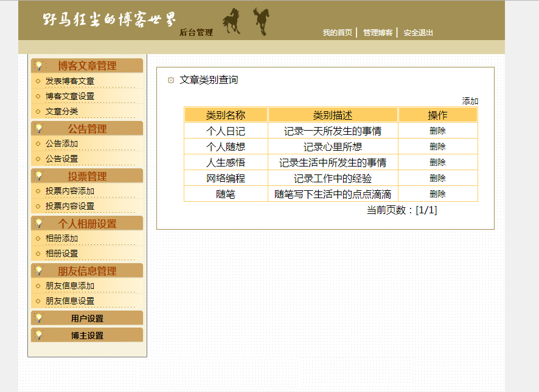Click the 添加 link above the table
539x392 pixels.
[x=470, y=101]
